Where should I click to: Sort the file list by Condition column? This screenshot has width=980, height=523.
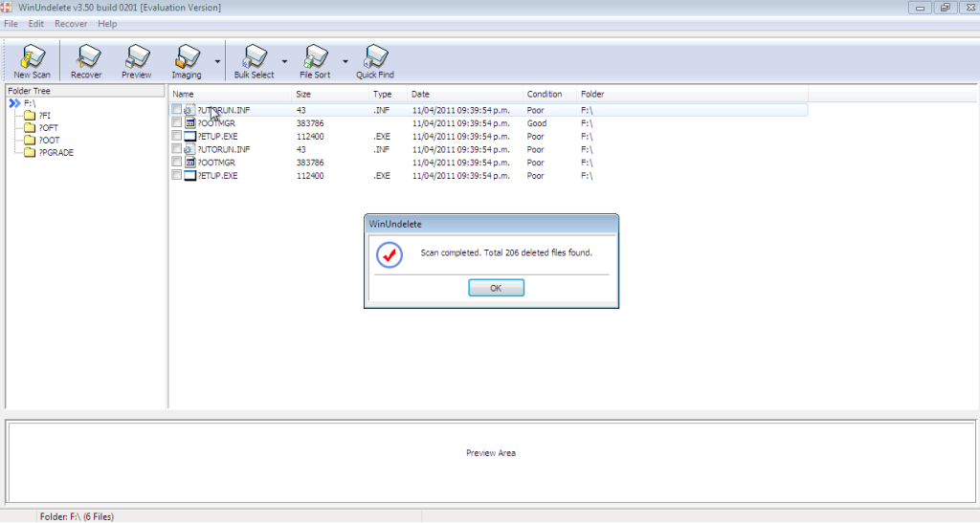pyautogui.click(x=545, y=95)
